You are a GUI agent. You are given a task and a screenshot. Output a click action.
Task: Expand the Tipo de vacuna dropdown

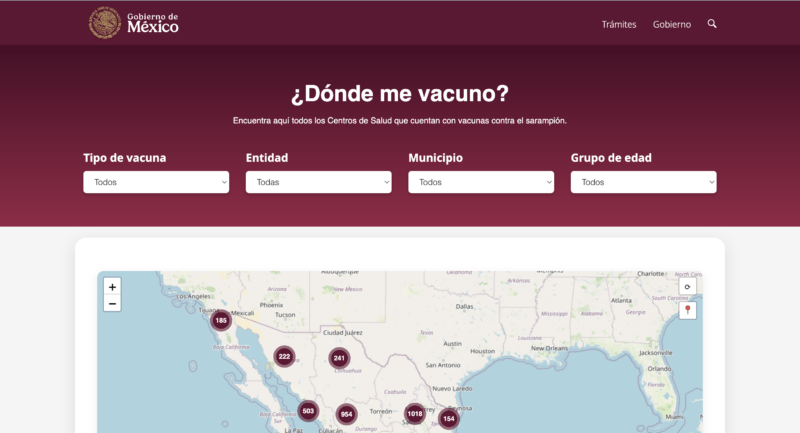click(156, 182)
